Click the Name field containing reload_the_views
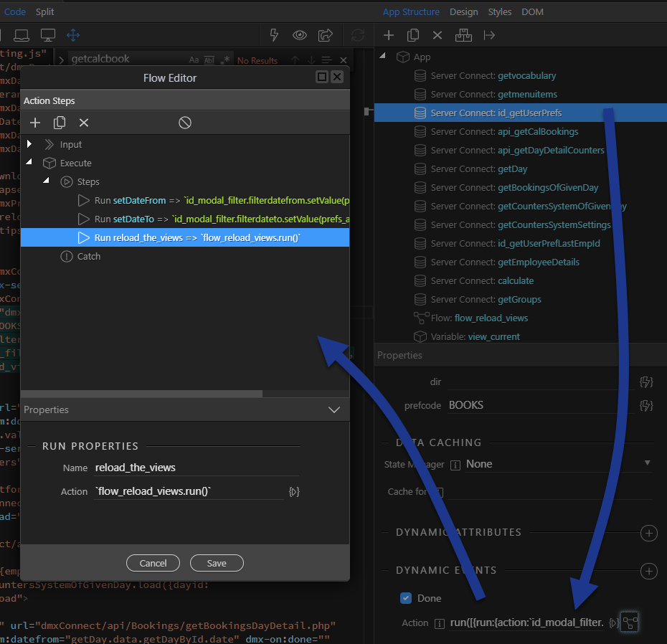667x644 pixels. pyautogui.click(x=196, y=468)
